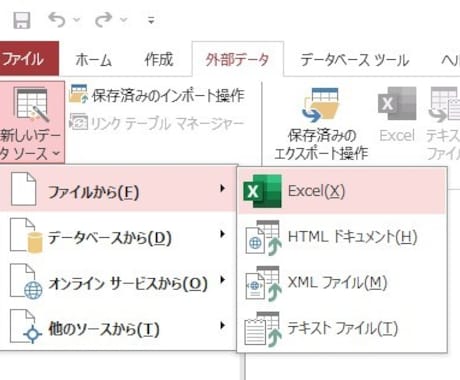
Task: Click the Save floppy disk icon
Action: 22,20
